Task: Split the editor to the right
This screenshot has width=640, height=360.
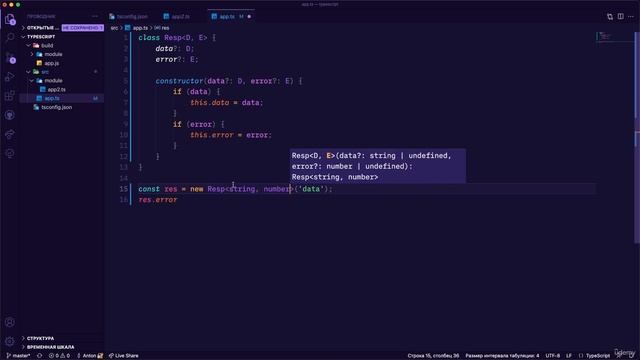Action: pos(620,16)
